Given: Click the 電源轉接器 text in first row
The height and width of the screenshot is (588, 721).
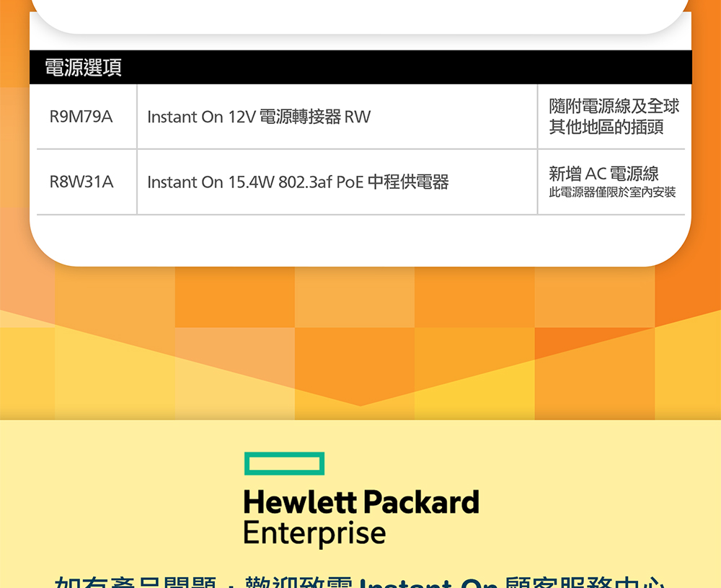Looking at the screenshot, I should 299,117.
